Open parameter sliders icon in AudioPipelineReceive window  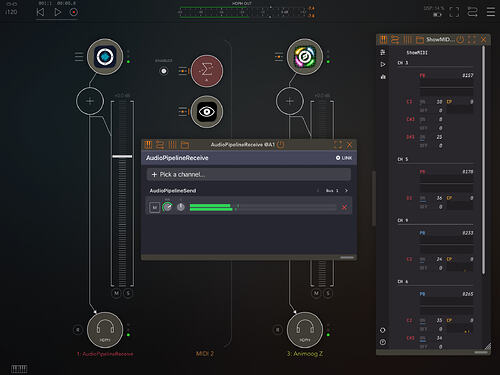click(x=172, y=145)
